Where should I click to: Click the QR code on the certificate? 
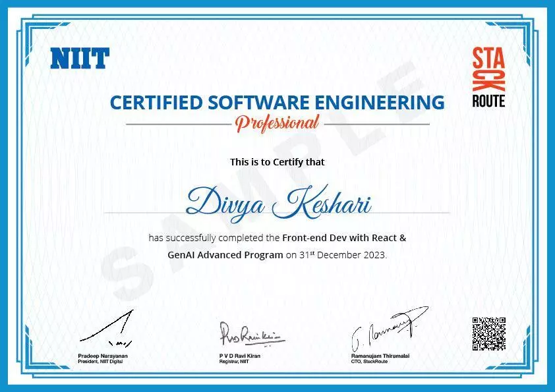[489, 334]
